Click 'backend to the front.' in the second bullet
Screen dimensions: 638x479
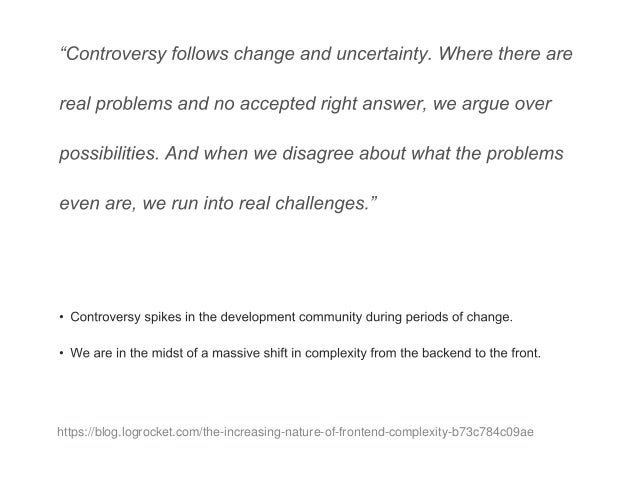click(481, 353)
